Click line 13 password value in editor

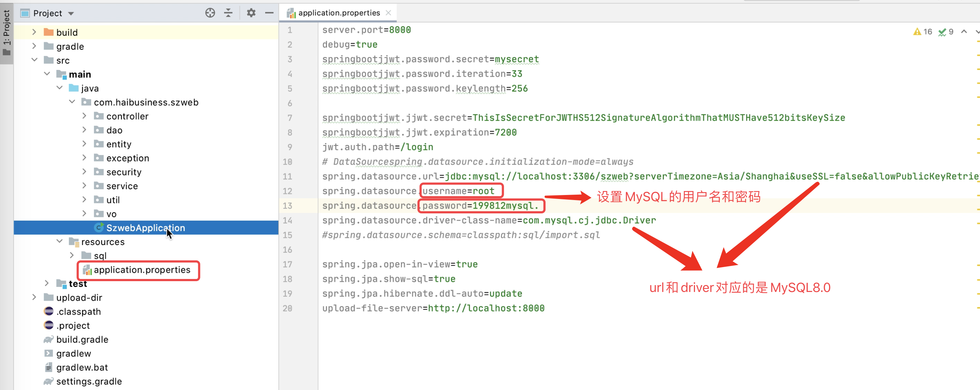coord(505,205)
